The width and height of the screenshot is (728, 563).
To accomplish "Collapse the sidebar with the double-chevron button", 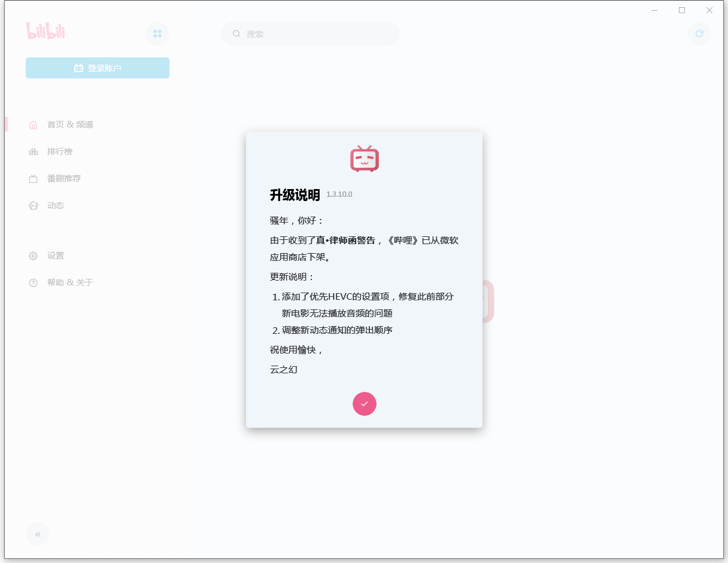I will 38,534.
